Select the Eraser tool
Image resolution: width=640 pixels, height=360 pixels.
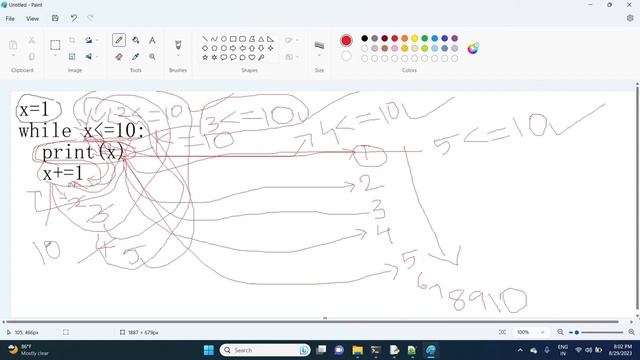[x=119, y=57]
